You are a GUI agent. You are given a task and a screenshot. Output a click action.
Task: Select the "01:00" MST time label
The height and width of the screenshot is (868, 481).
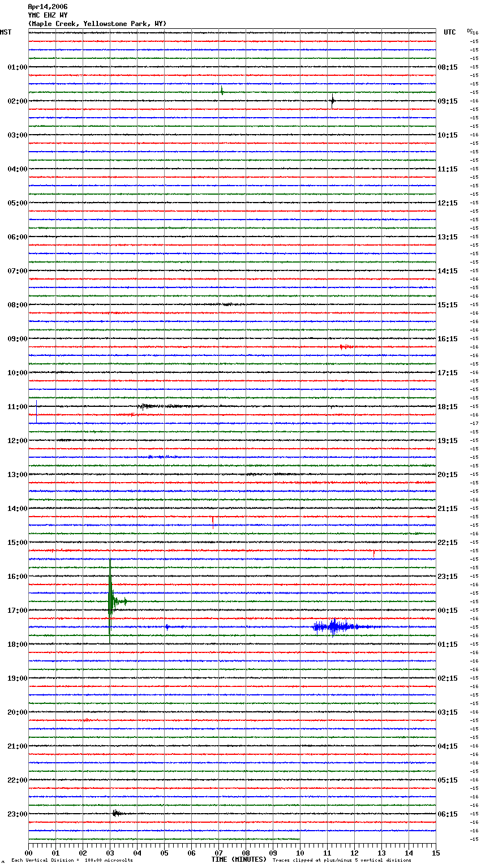pyautogui.click(x=18, y=67)
